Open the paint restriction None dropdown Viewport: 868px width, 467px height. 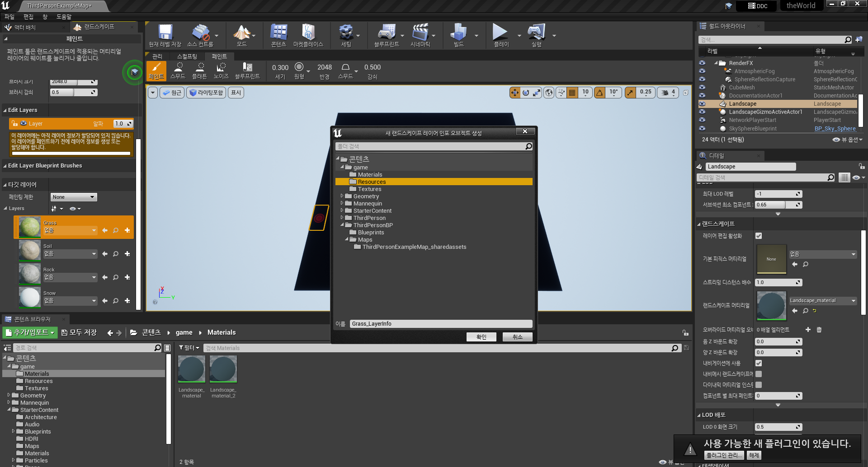point(74,197)
